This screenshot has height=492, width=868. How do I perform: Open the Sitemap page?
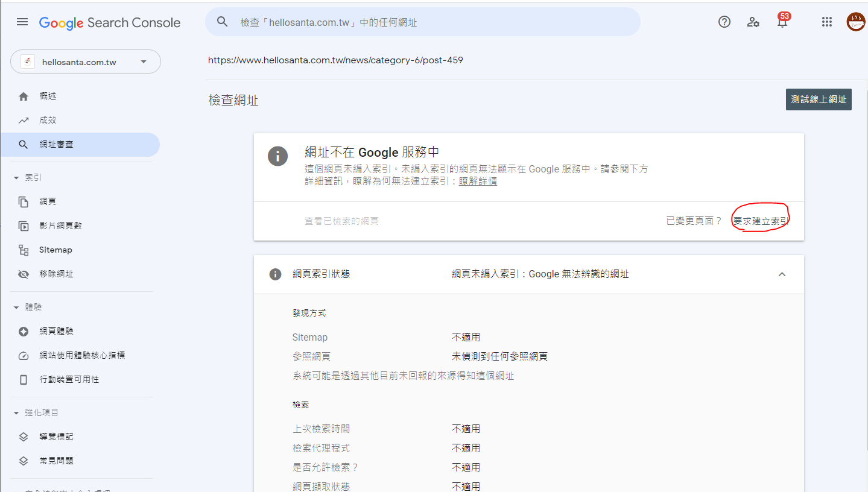(55, 250)
